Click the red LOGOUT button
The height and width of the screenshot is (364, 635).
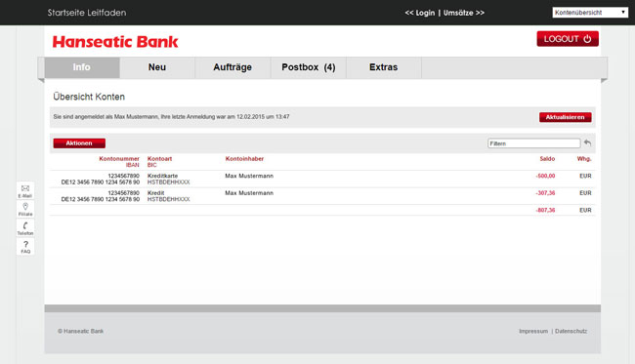(568, 39)
